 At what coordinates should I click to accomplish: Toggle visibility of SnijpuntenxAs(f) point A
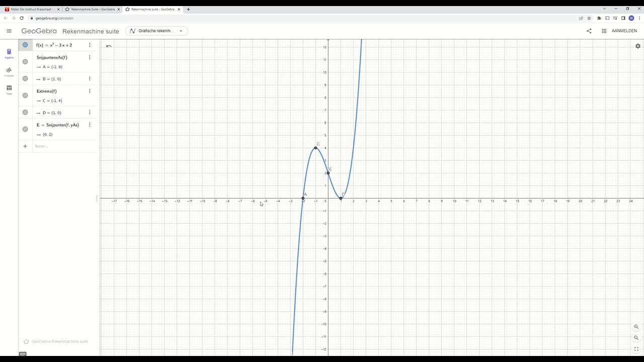(25, 62)
